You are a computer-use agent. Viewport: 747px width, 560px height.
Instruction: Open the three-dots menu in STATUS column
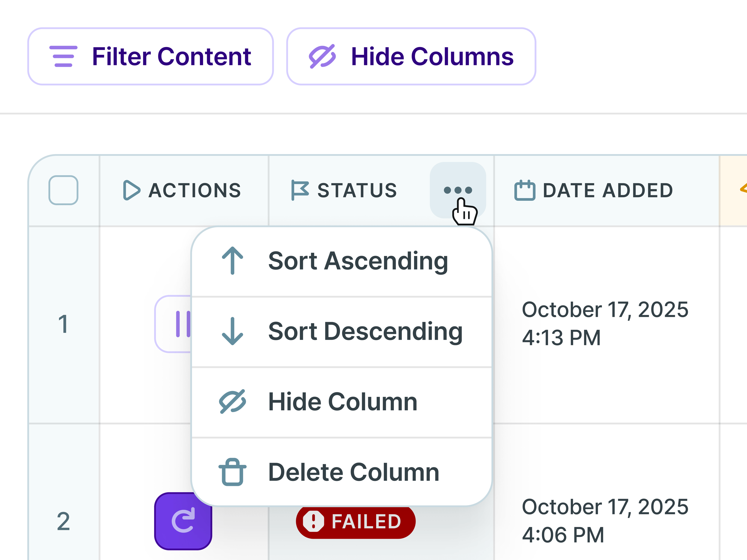coord(458,190)
